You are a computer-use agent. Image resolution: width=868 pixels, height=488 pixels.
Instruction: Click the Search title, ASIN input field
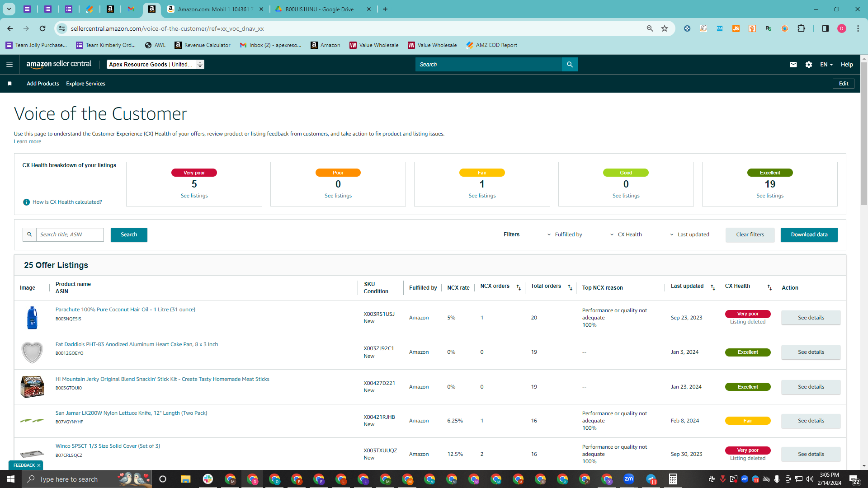[70, 235]
